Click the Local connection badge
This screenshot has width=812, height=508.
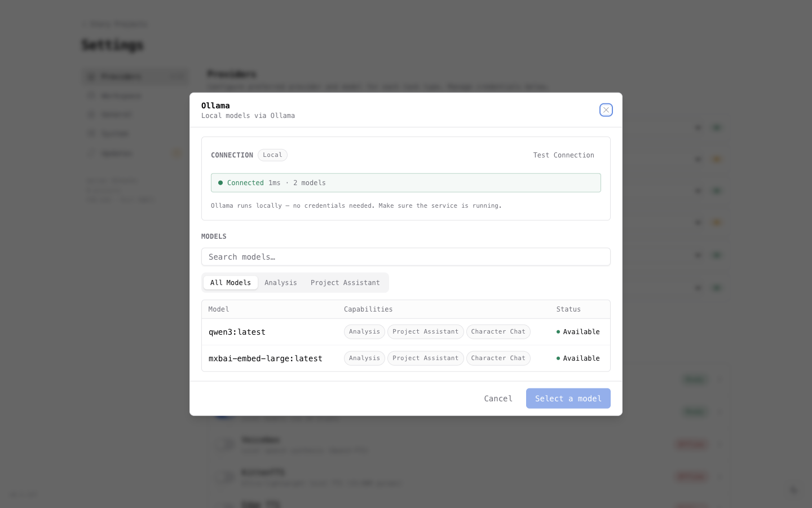[272, 155]
